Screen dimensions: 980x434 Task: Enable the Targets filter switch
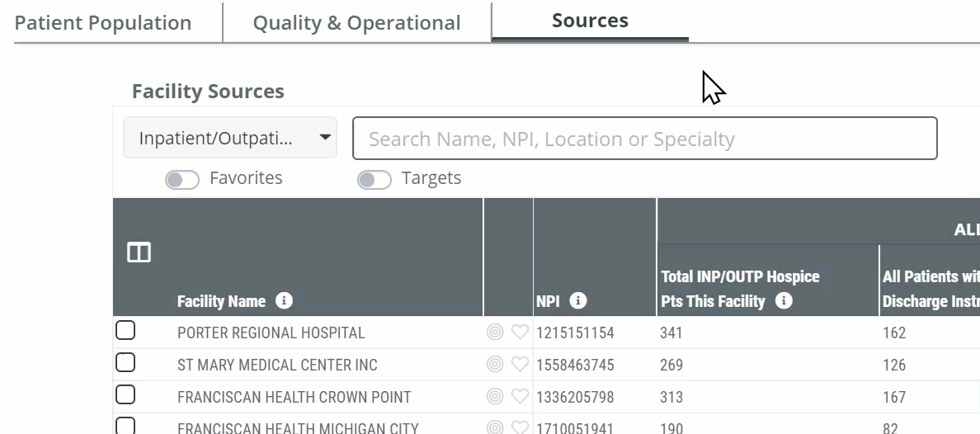point(375,180)
